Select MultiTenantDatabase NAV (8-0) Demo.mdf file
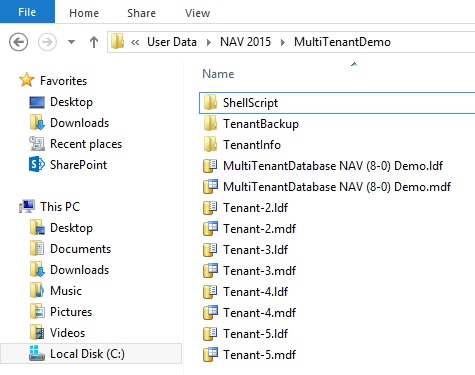This screenshot has height=375, width=475. (337, 187)
